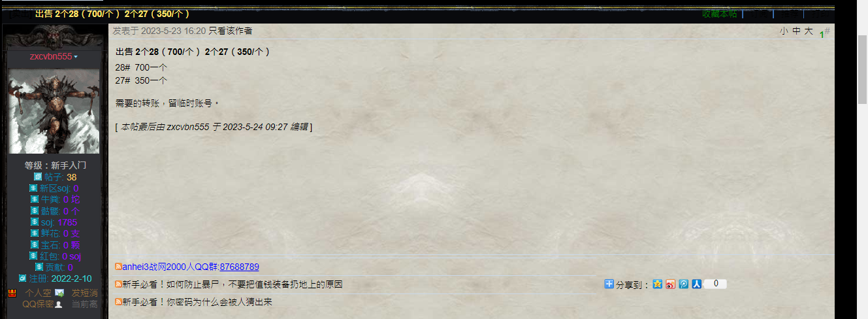The height and width of the screenshot is (319, 868).
Task: Set font size to medium (中)
Action: click(x=796, y=31)
